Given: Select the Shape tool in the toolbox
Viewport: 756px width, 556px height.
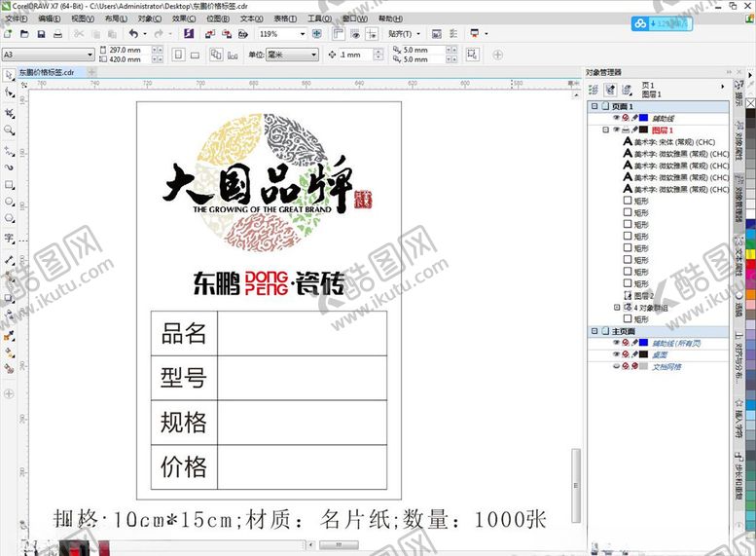Looking at the screenshot, I should click(9, 92).
